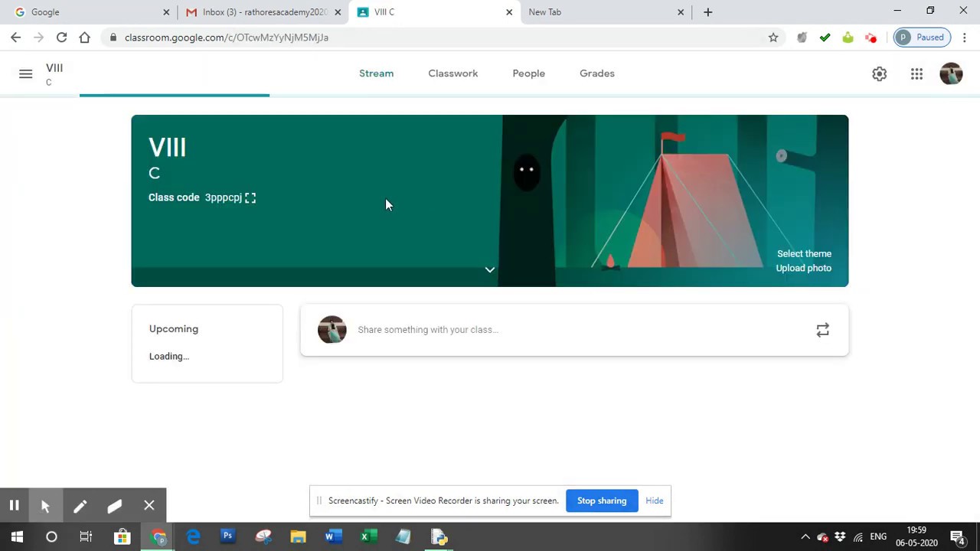Open the Google apps grid

(916, 73)
